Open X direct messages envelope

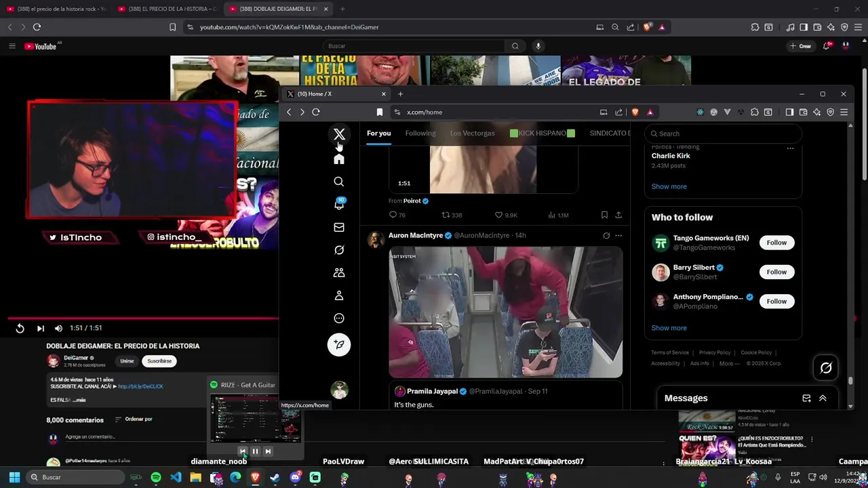(339, 227)
